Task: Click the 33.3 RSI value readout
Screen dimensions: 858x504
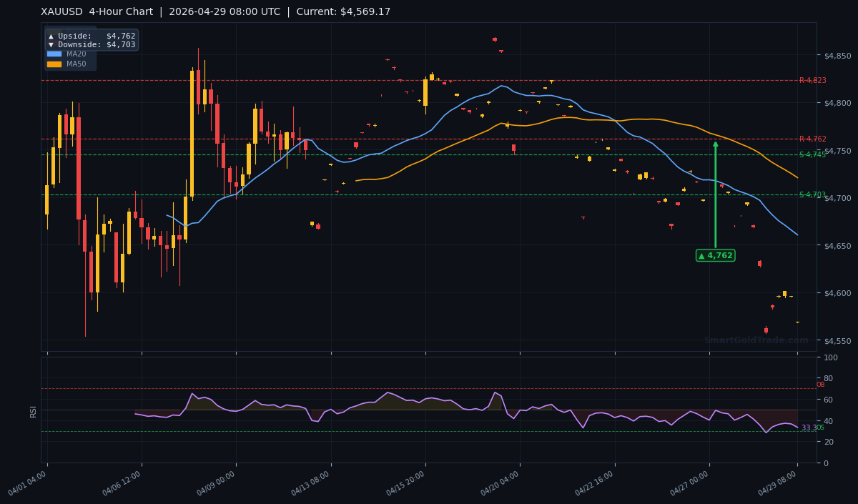Action: 810,427
